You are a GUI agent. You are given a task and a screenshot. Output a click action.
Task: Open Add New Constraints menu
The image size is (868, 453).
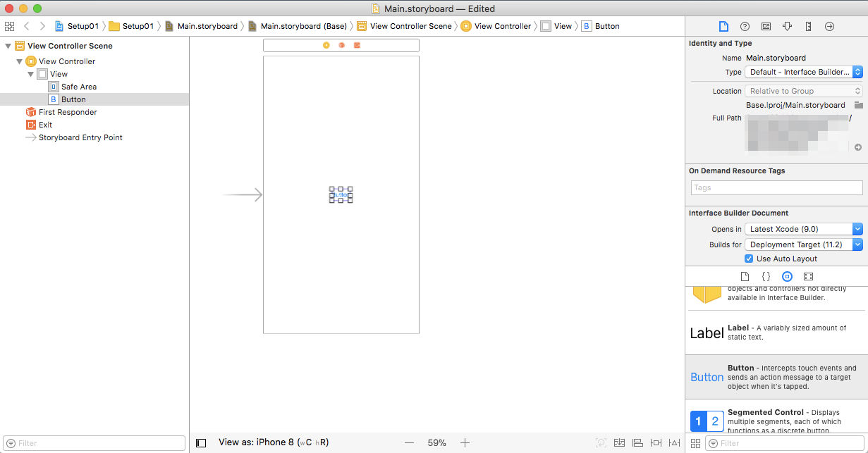pos(656,443)
